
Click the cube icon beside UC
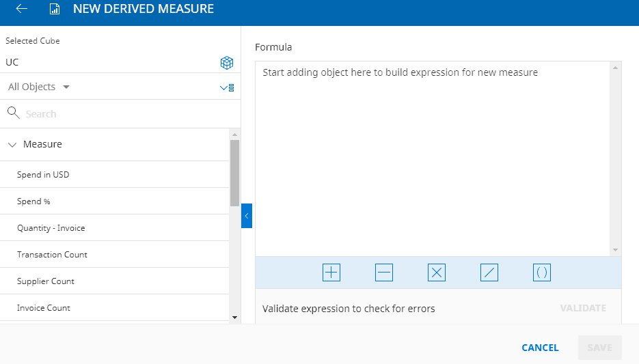coord(227,63)
